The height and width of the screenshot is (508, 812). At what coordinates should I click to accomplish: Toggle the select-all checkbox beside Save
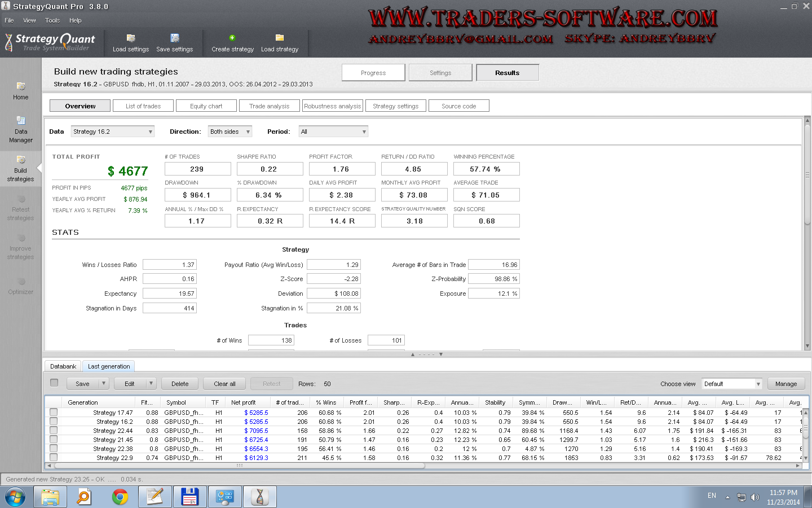[x=54, y=383]
